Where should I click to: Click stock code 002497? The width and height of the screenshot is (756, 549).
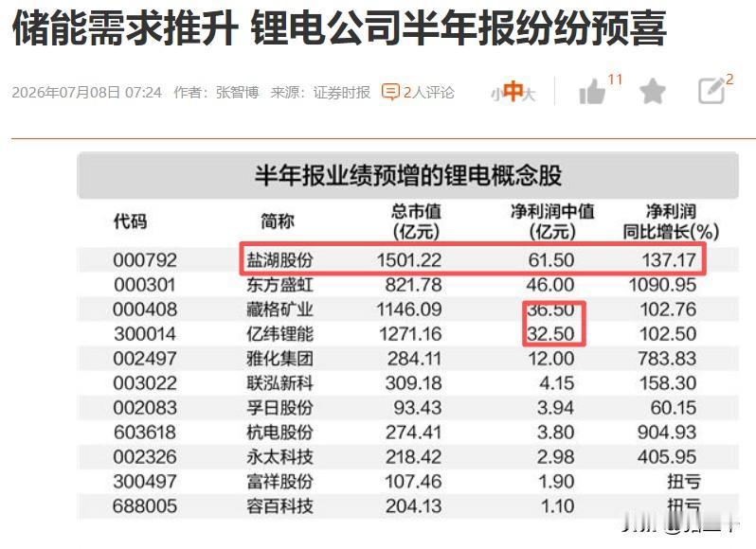point(145,359)
